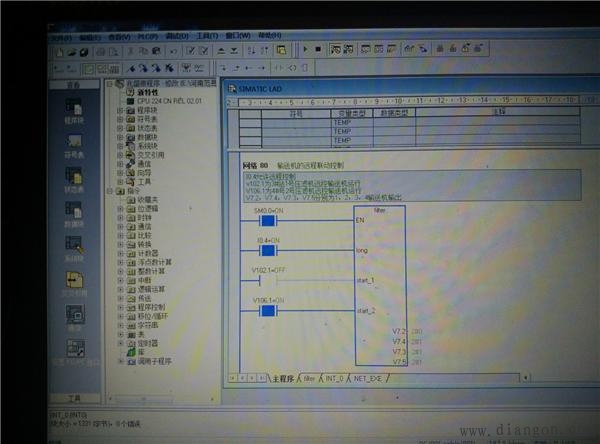This screenshot has height=444, width=600.
Task: Expand the 定时器 instruction folder
Action: 120,343
